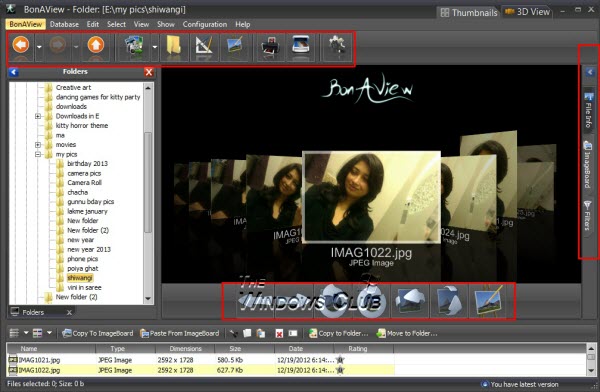This screenshot has height=392, width=600.
Task: Click the paste clipboard icon
Action: point(261,333)
